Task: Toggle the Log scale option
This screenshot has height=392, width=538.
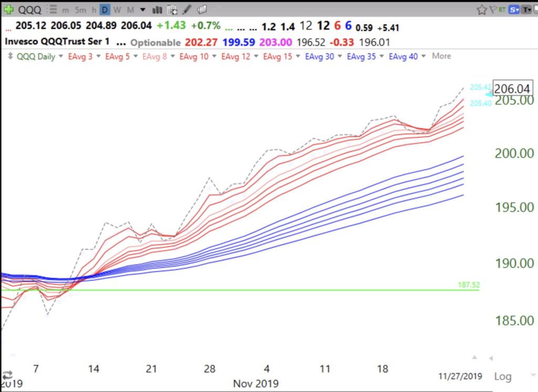Action: 503,377
